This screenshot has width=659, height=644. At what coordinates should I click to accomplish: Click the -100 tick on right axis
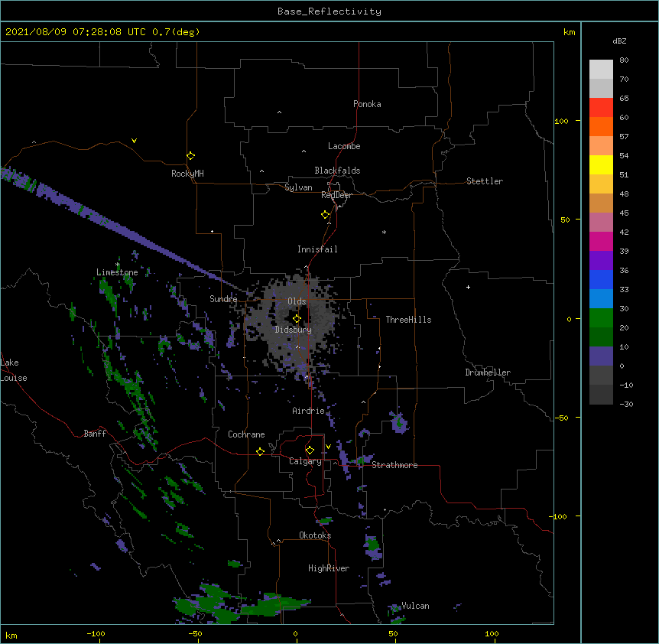tap(559, 516)
